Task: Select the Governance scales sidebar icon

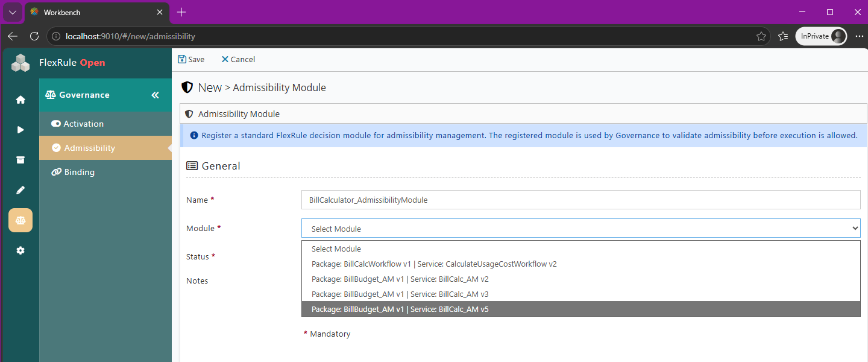Action: pos(20,220)
